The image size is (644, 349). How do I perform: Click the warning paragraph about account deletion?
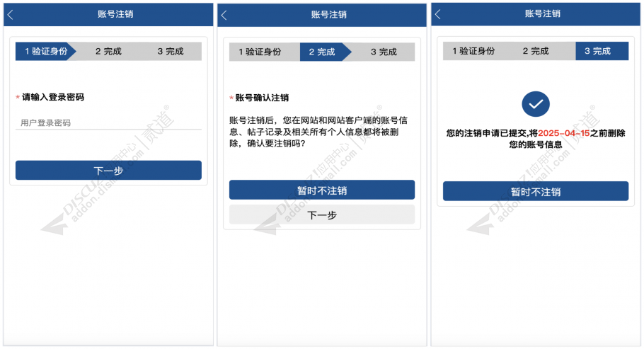(x=318, y=132)
